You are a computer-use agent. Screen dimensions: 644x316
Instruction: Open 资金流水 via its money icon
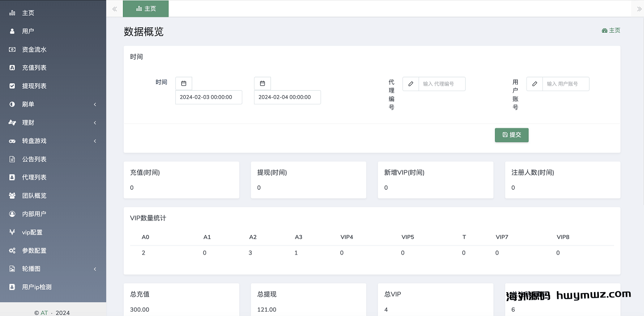(12, 50)
